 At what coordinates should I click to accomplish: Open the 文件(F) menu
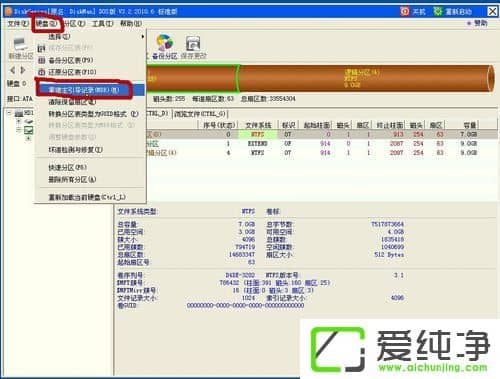18,23
